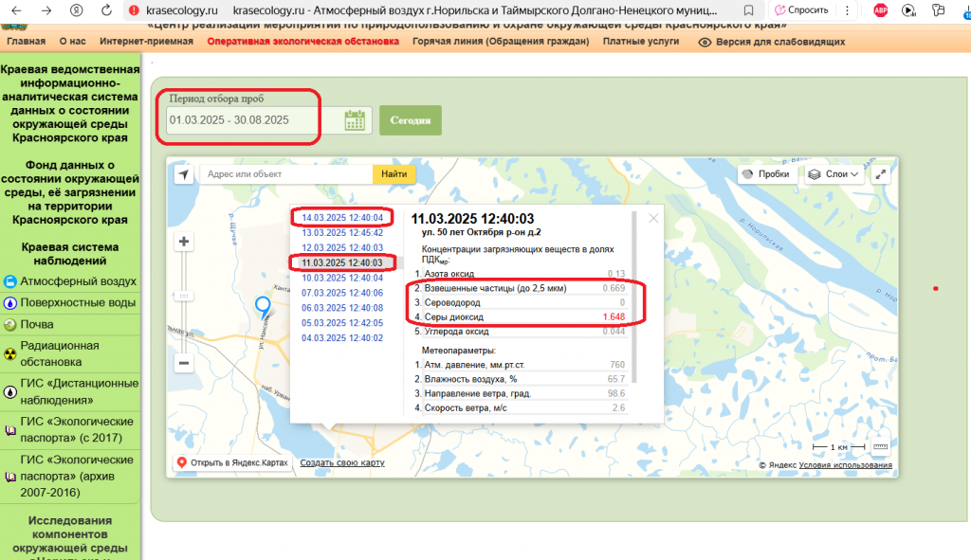
Task: Close the station data popup
Action: tap(653, 219)
